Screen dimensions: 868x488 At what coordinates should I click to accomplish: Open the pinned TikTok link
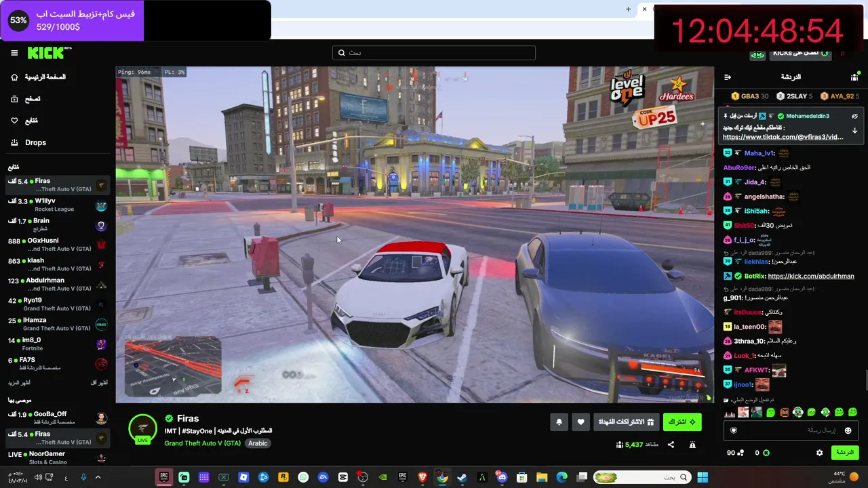coord(783,137)
